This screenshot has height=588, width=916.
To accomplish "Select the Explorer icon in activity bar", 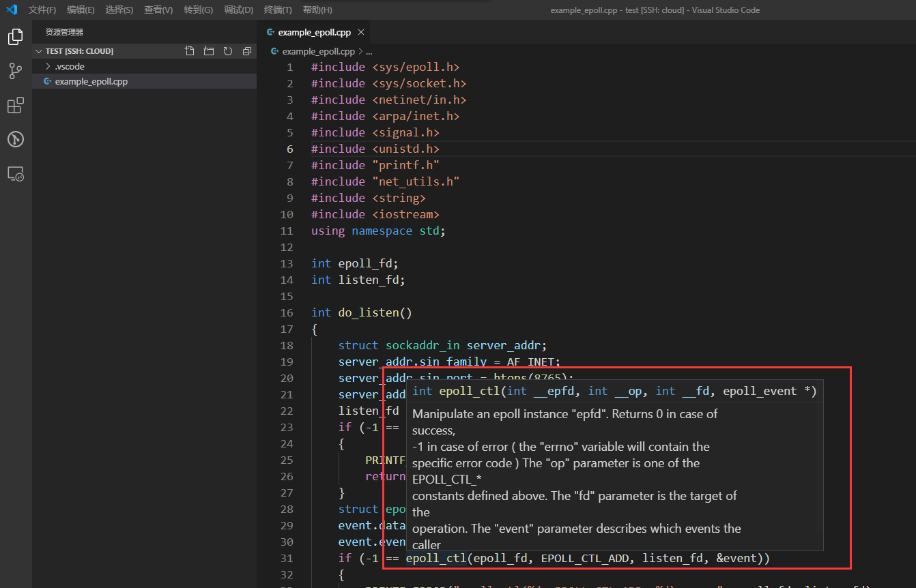I will coord(15,36).
